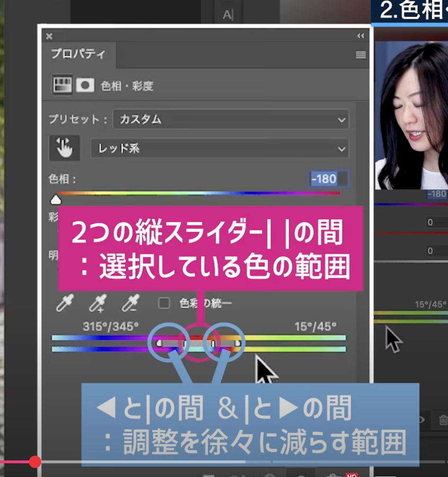Click the 色相 value field showing -180
The width and height of the screenshot is (448, 477).
tap(323, 179)
